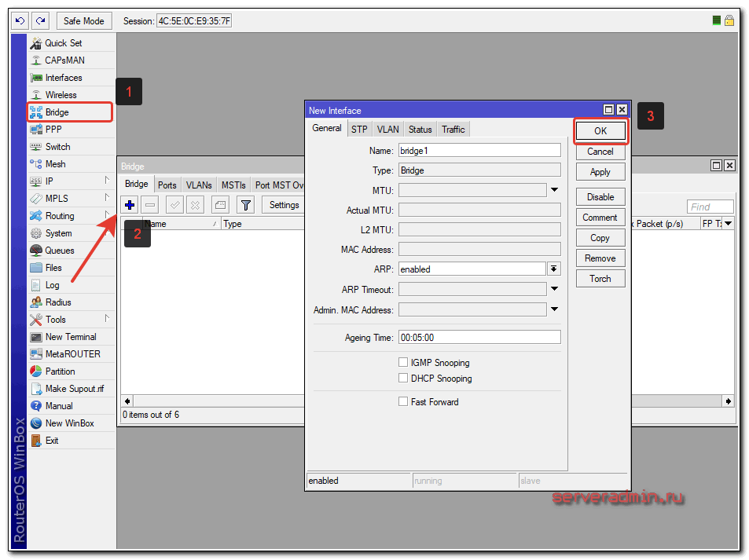Click the comment icon in Bridge toolbar
Image resolution: width=749 pixels, height=560 pixels.
coord(220,205)
